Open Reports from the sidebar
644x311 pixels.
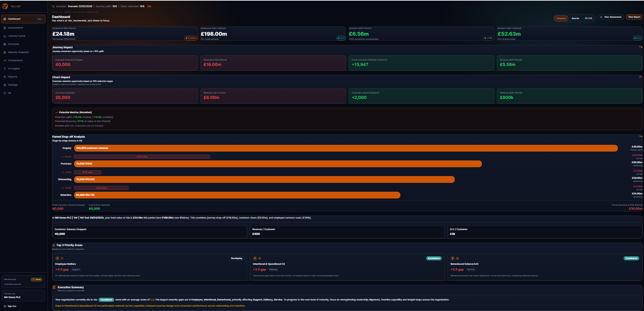click(13, 76)
